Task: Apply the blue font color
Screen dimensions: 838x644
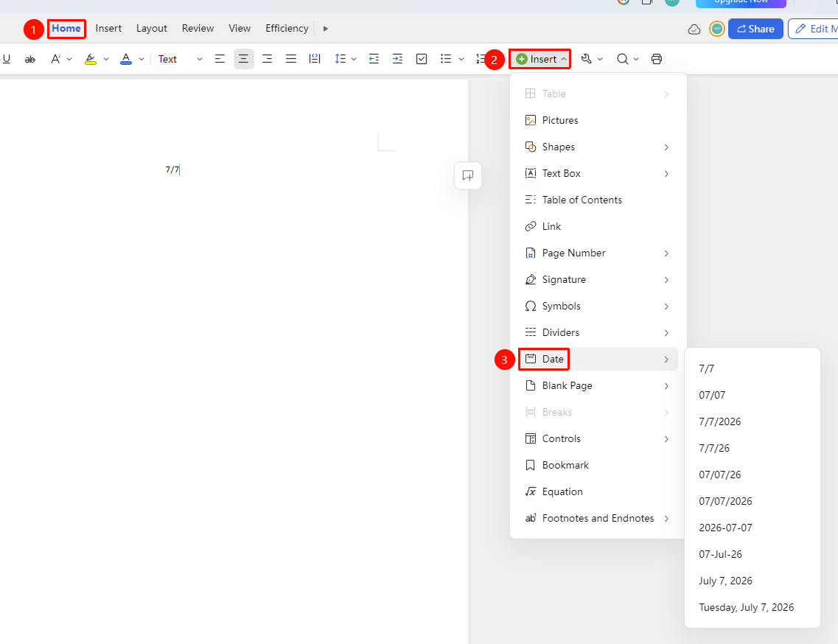Action: (x=126, y=59)
